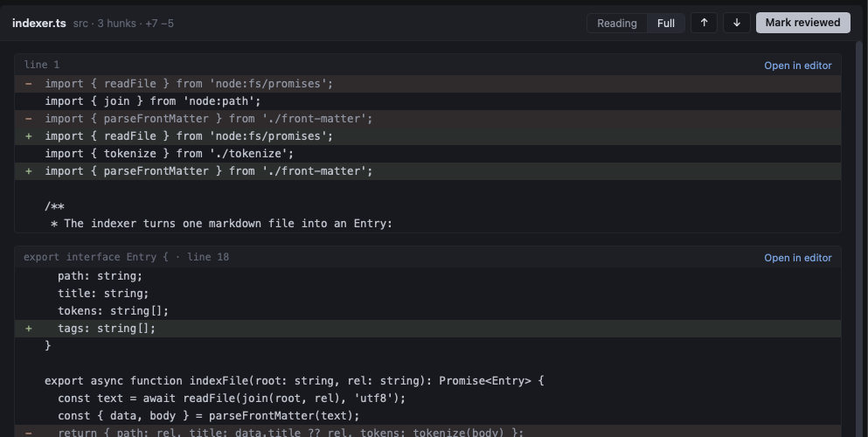
Task: Jump to previous hunk with up arrow
Action: [704, 23]
